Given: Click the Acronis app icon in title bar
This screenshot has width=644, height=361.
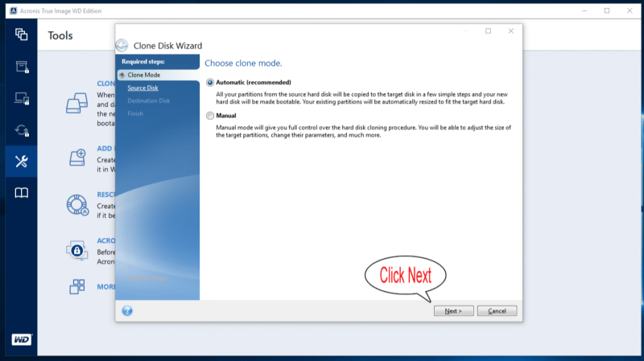Looking at the screenshot, I should click(x=14, y=10).
